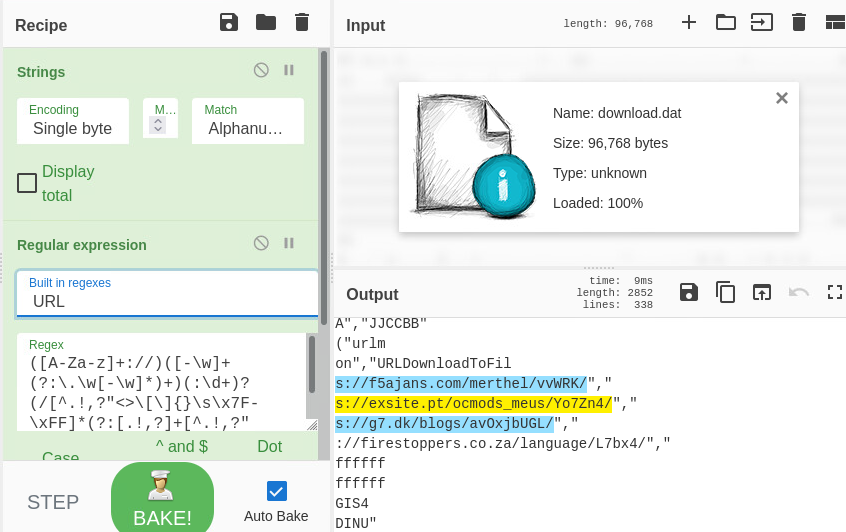Set breakpoint on Regular expression operation
Viewport: 846px width, 532px height.
[289, 243]
